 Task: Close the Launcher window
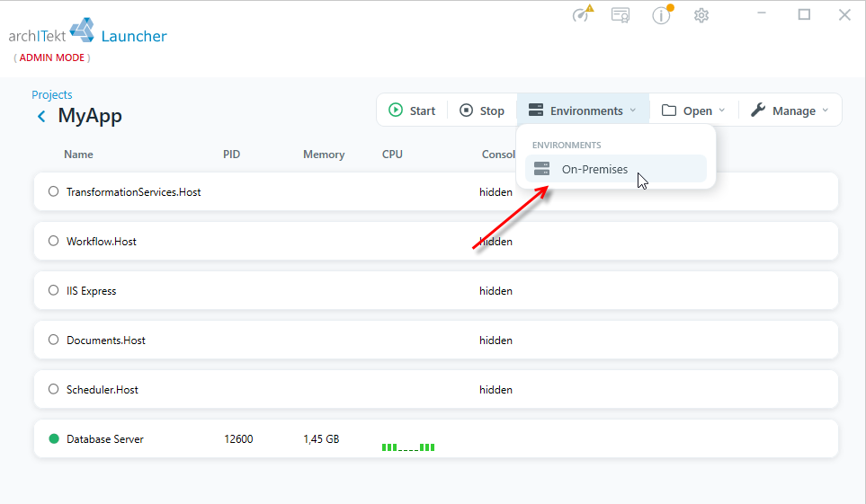click(844, 15)
